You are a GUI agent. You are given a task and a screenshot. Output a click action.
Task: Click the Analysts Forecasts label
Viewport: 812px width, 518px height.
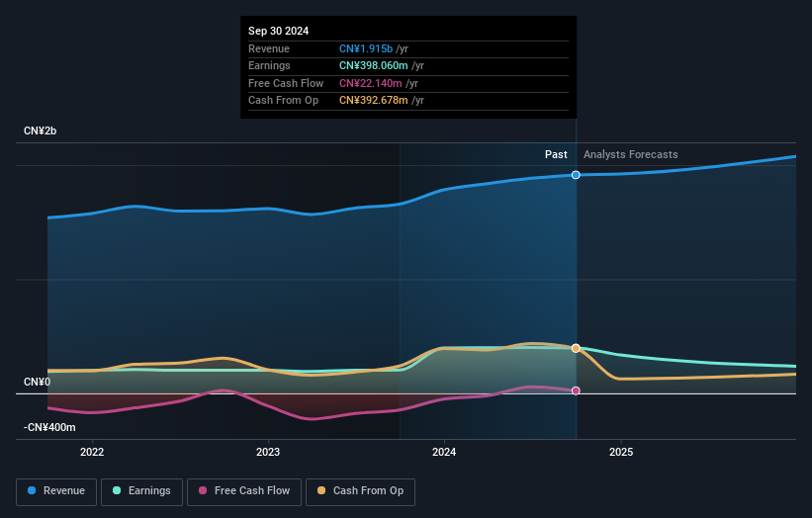[630, 154]
